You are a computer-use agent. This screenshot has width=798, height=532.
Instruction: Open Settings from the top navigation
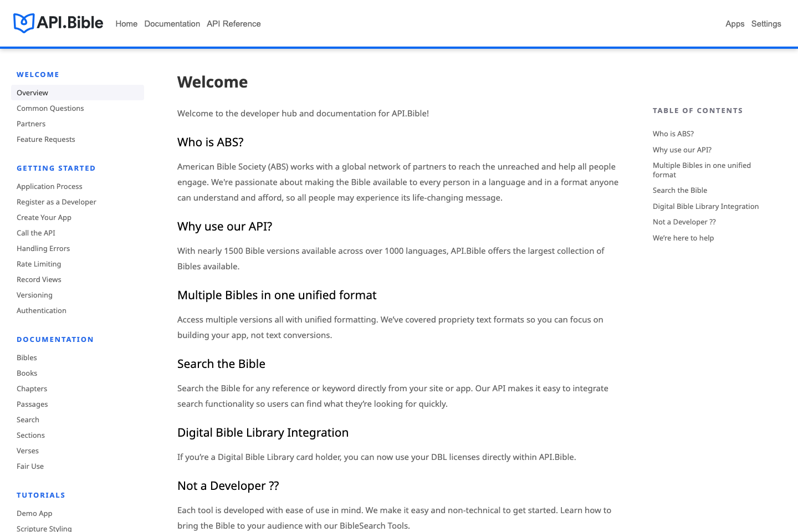766,24
